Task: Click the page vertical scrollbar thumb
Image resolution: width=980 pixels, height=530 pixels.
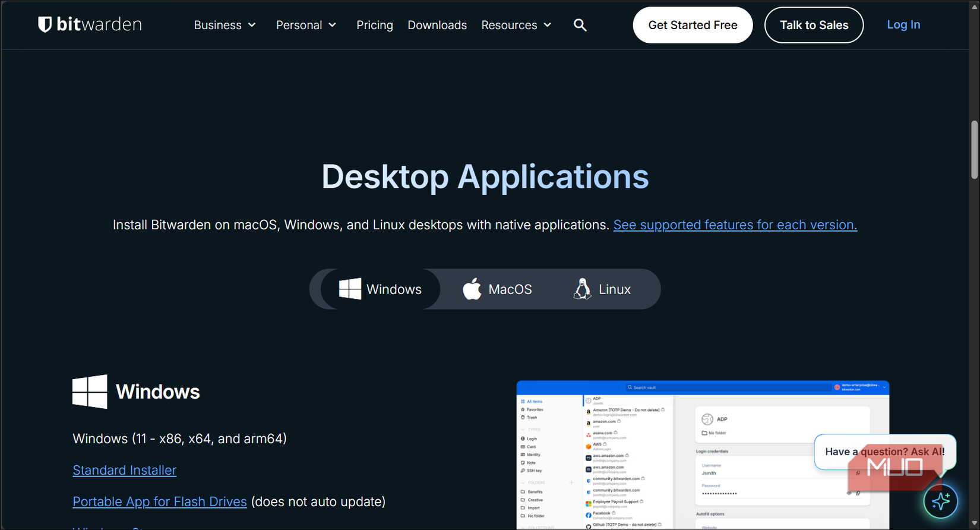Action: (974, 150)
